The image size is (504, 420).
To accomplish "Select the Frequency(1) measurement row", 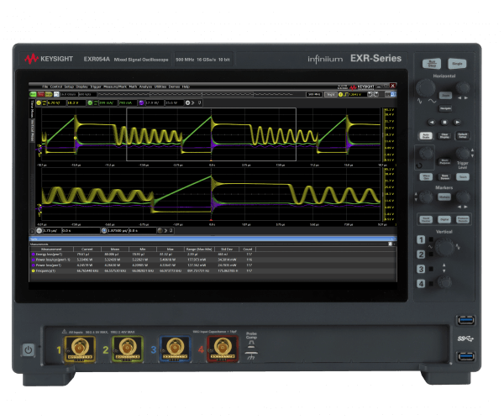I will click(x=213, y=270).
